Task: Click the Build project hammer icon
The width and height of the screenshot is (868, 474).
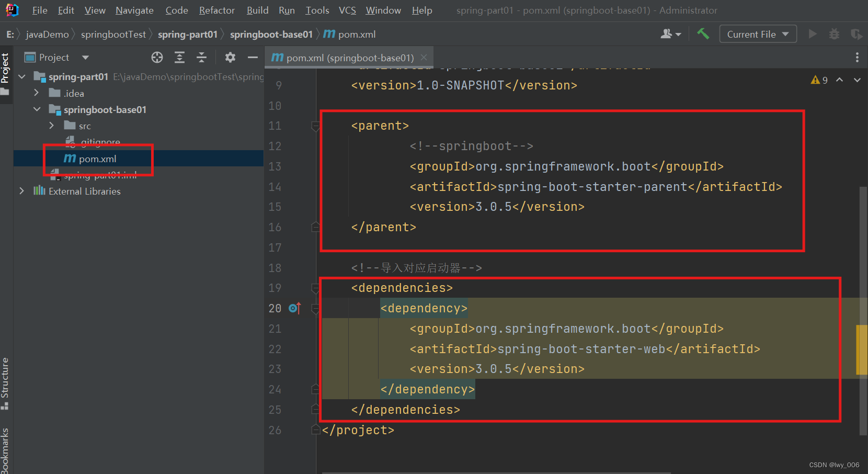Action: click(x=703, y=34)
